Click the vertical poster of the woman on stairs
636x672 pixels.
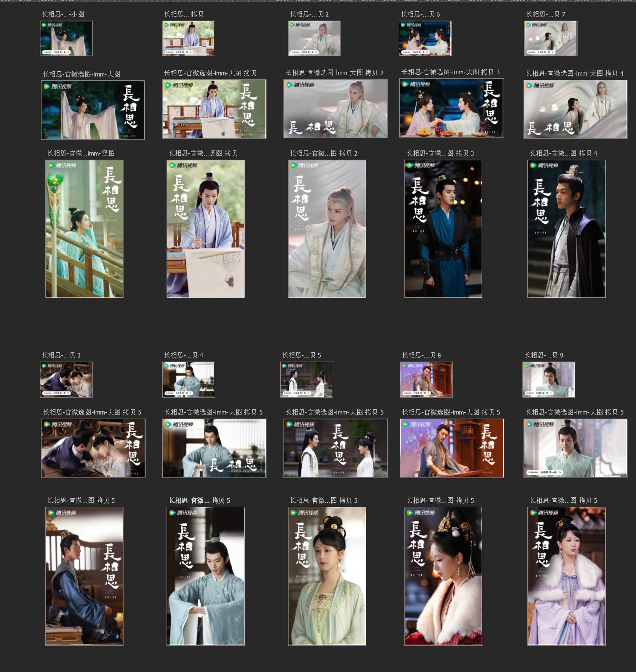click(85, 229)
